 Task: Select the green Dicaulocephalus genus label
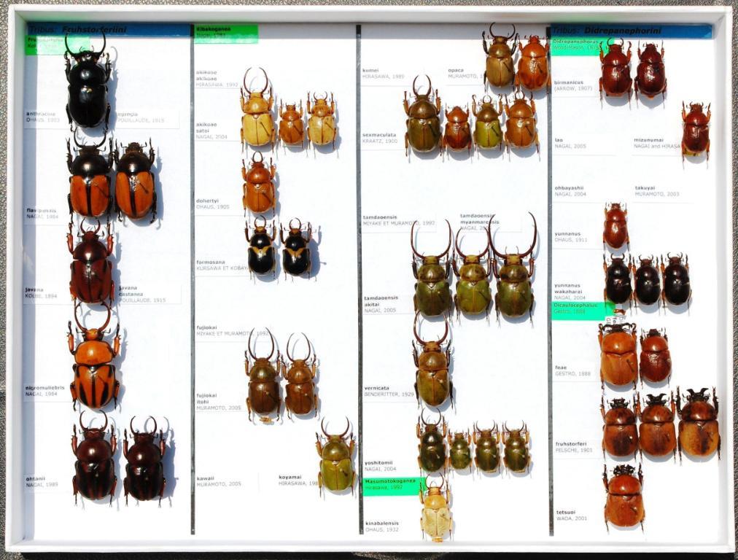[582, 309]
